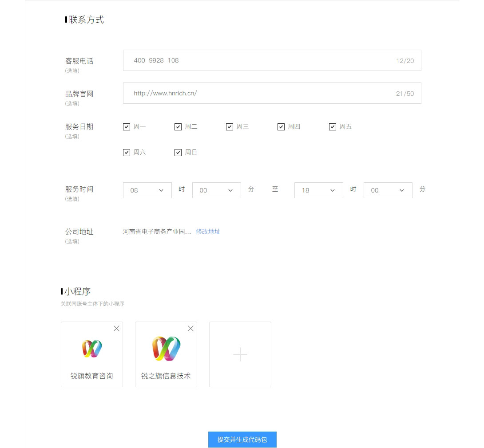Click the plus icon to add a mini program
484x448 pixels.
point(240,354)
